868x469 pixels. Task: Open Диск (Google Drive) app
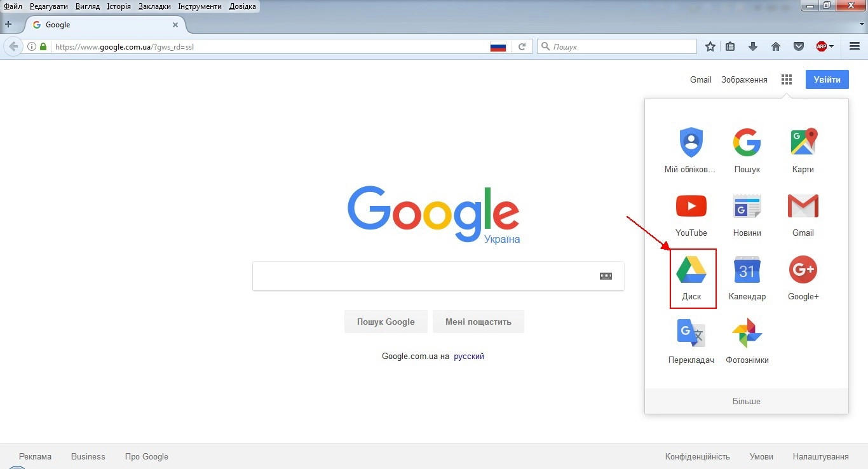click(x=691, y=277)
